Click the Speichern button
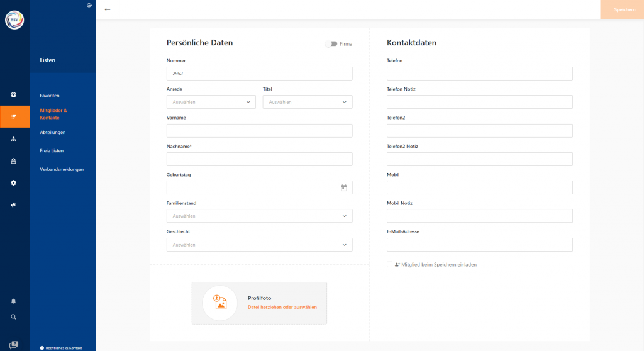 click(x=621, y=9)
